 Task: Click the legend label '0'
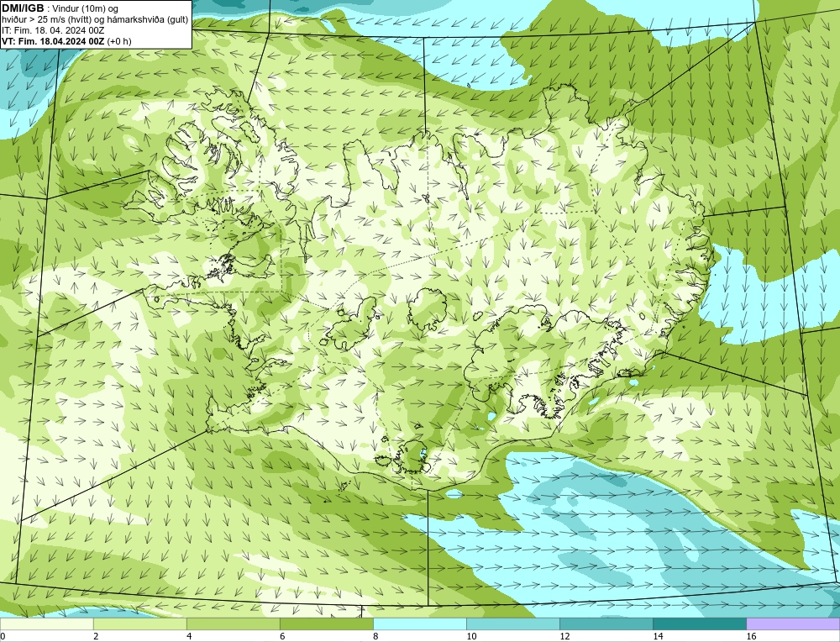3,636
